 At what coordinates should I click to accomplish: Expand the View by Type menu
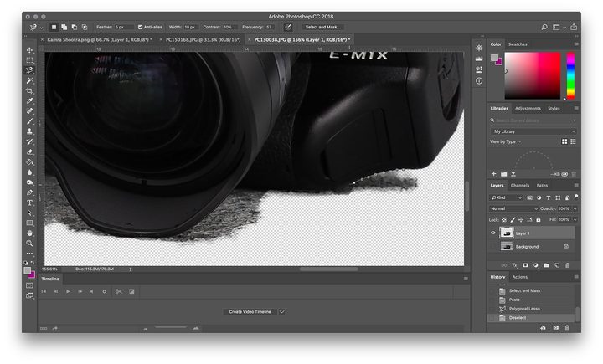(505, 141)
